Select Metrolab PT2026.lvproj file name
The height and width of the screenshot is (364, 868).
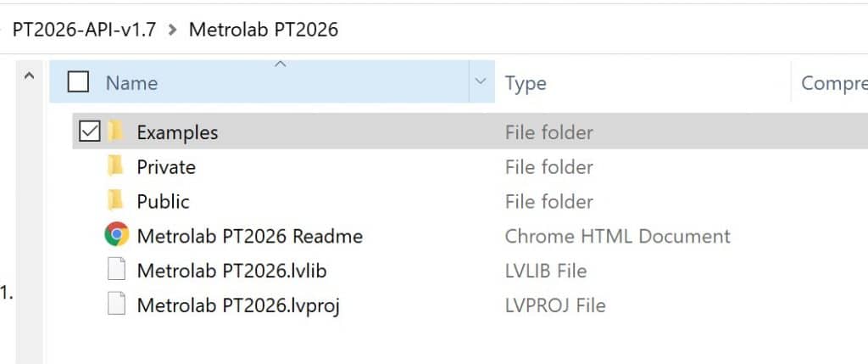pyautogui.click(x=238, y=305)
